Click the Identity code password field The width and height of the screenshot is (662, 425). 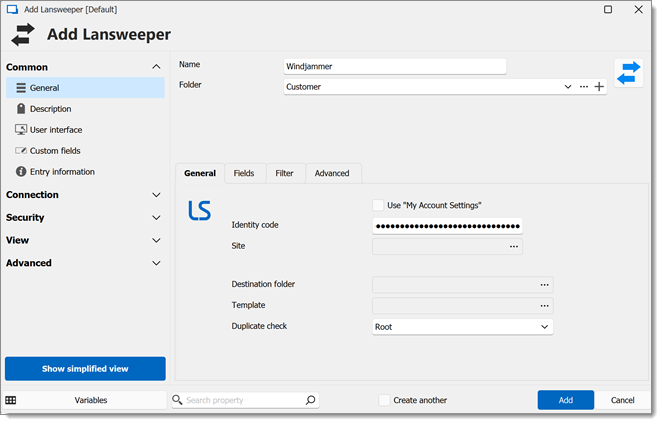[448, 226]
